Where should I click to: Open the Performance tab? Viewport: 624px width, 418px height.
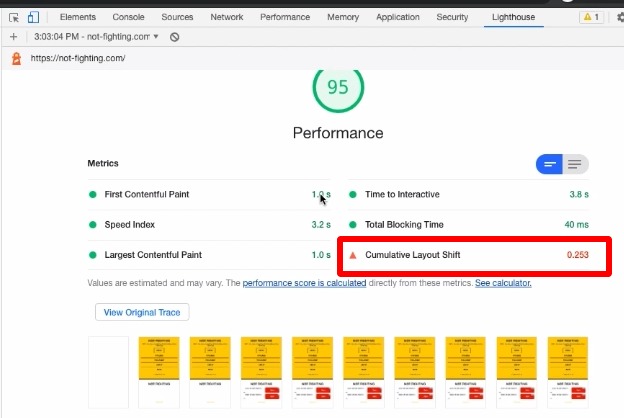coord(285,17)
